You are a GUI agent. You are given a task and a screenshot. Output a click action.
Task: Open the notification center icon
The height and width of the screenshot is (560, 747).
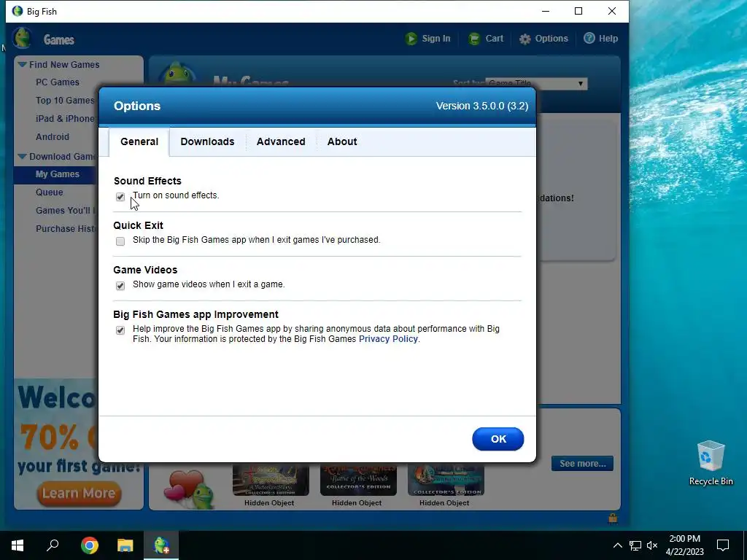point(723,545)
